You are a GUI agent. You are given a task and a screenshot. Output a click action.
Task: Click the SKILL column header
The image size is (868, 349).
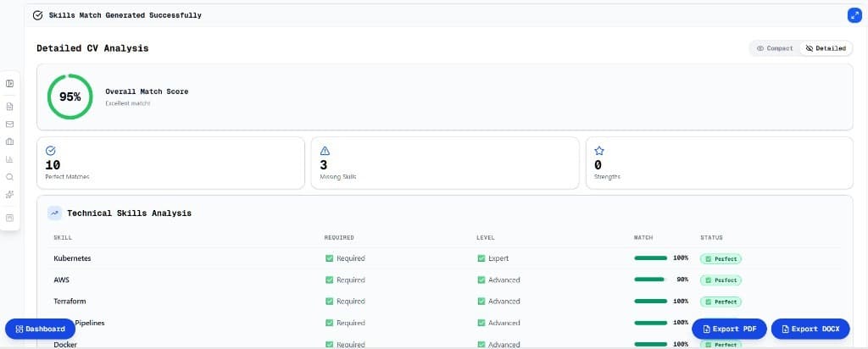coord(63,238)
